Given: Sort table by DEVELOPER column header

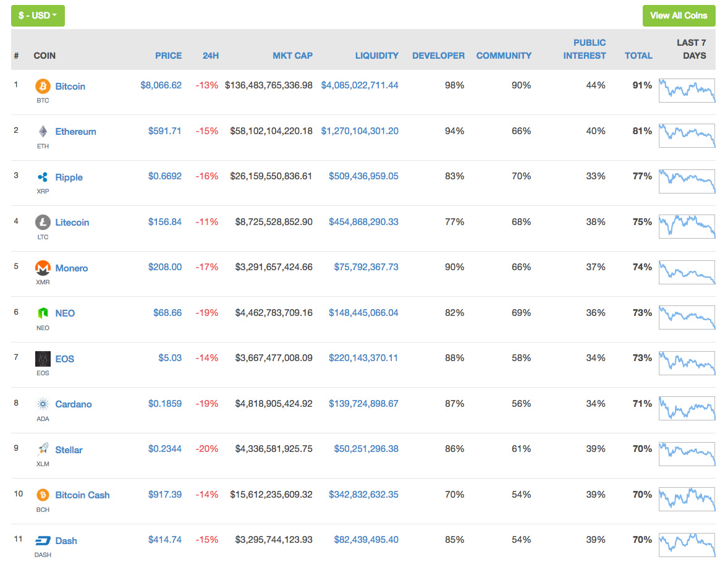Looking at the screenshot, I should click(x=438, y=56).
